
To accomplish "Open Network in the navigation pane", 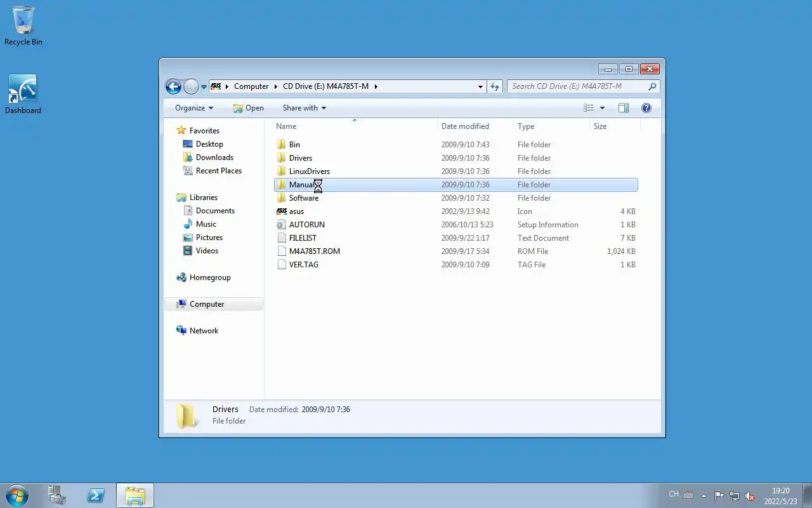I will (204, 331).
